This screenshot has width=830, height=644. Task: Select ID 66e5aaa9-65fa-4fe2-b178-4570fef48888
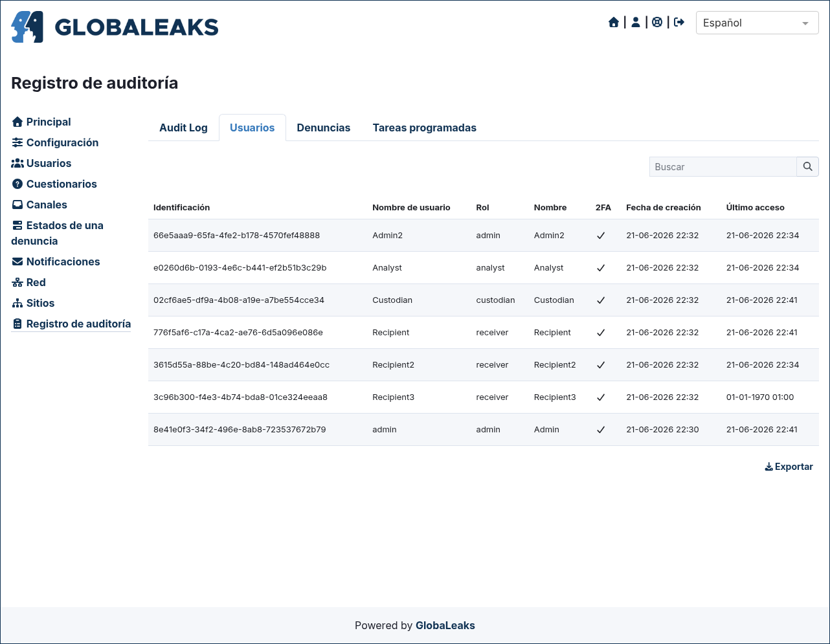click(x=236, y=235)
